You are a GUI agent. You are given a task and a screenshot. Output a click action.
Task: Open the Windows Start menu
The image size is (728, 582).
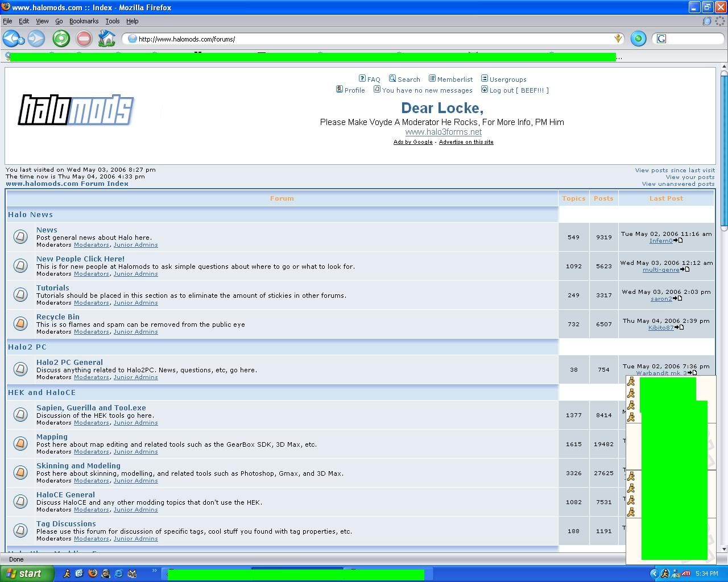(x=27, y=573)
